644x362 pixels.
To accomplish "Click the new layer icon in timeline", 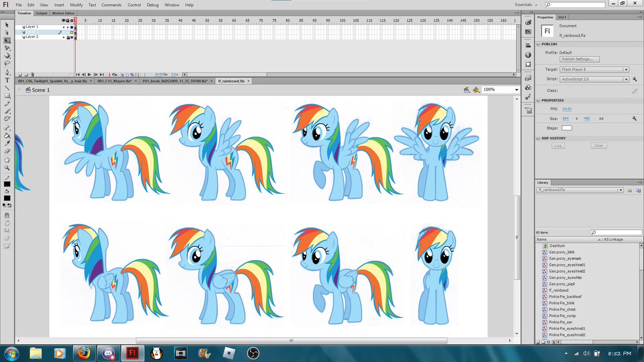I will point(20,75).
